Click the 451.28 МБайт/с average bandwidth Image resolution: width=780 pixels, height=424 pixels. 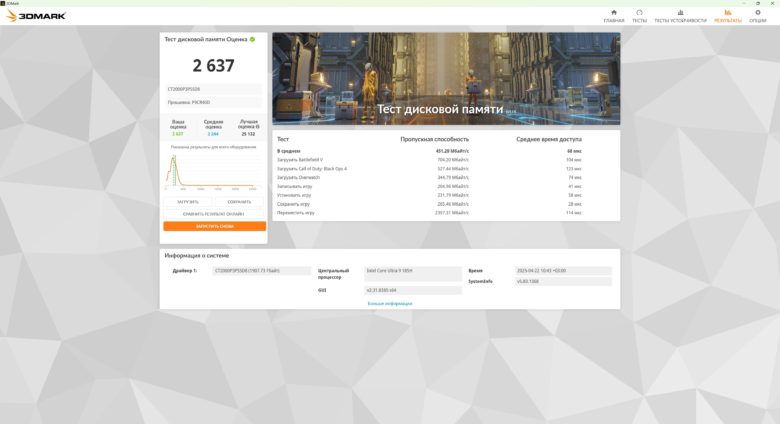[452, 151]
